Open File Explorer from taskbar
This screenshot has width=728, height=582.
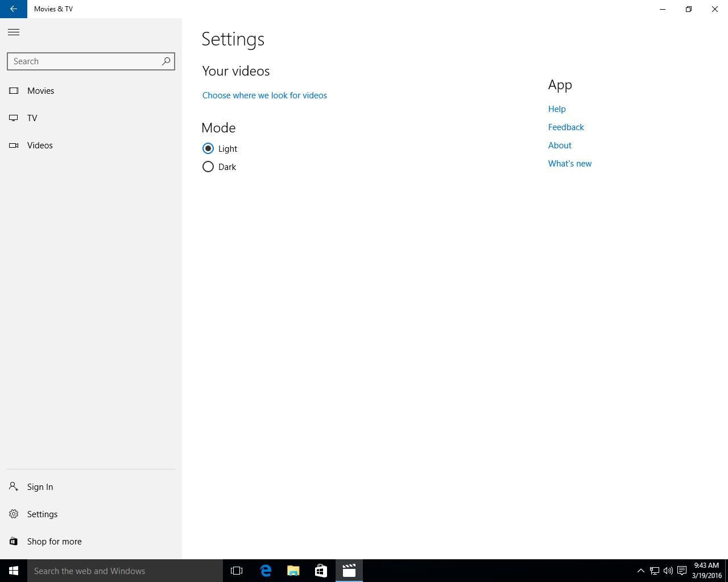tap(293, 571)
